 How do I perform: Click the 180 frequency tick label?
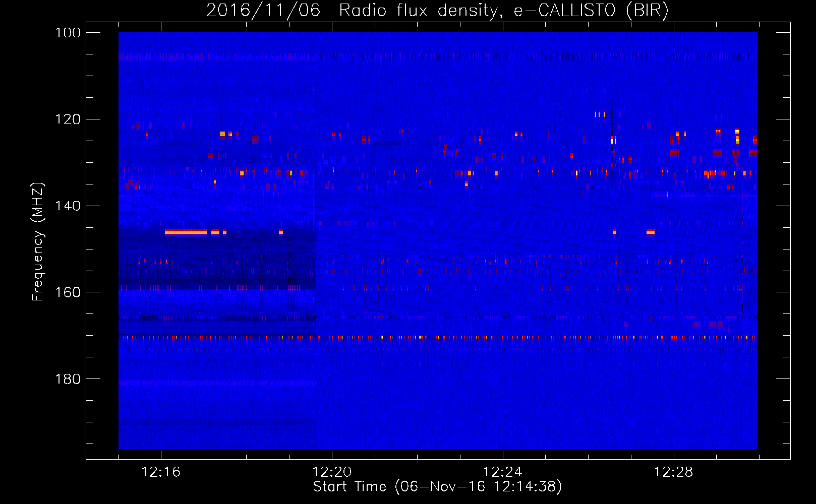(68, 379)
